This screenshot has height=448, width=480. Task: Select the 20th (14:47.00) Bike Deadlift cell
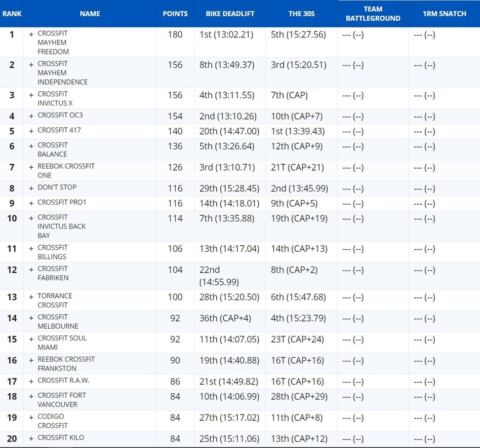(x=229, y=131)
